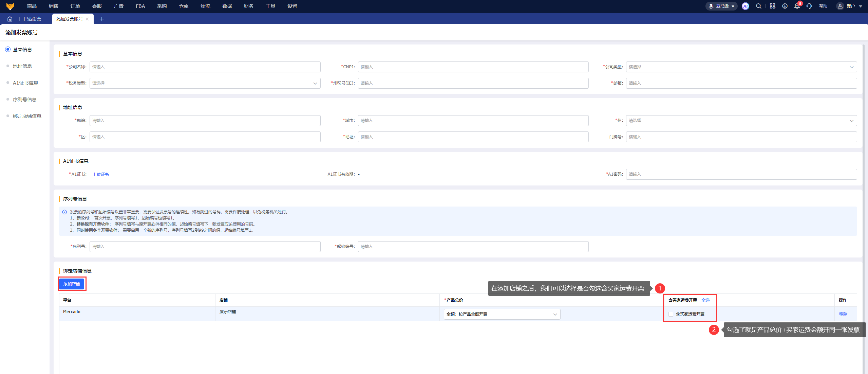Click the 上传证书 link

[x=101, y=175]
